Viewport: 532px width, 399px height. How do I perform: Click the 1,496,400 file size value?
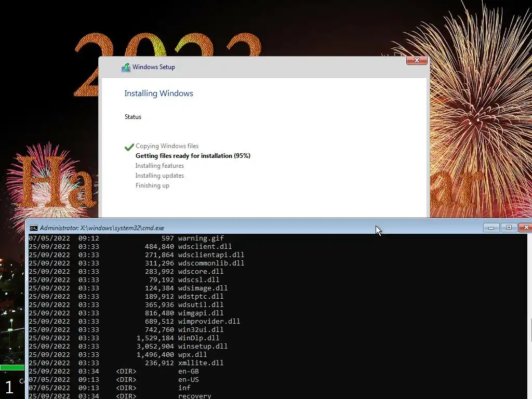coord(155,354)
